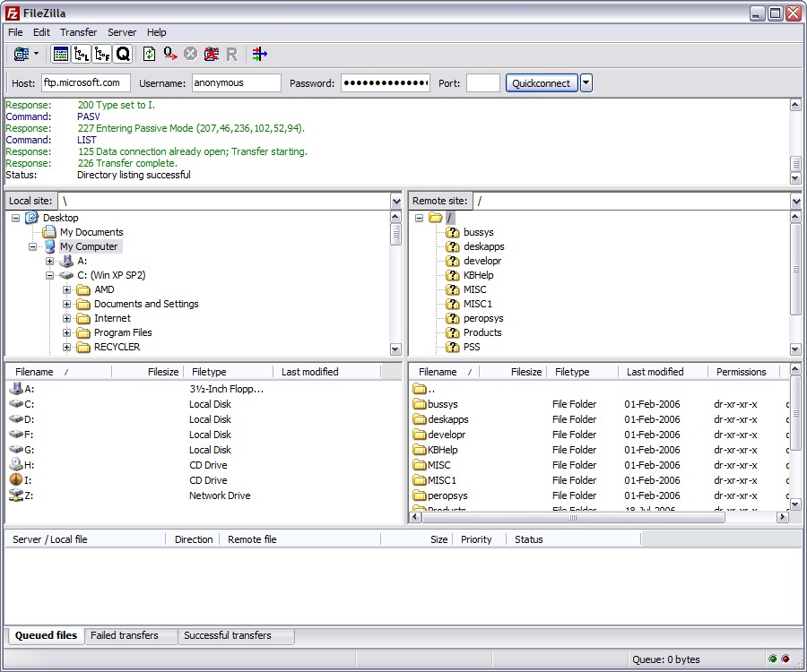Select the C: local disk icon in file list

tap(16, 404)
